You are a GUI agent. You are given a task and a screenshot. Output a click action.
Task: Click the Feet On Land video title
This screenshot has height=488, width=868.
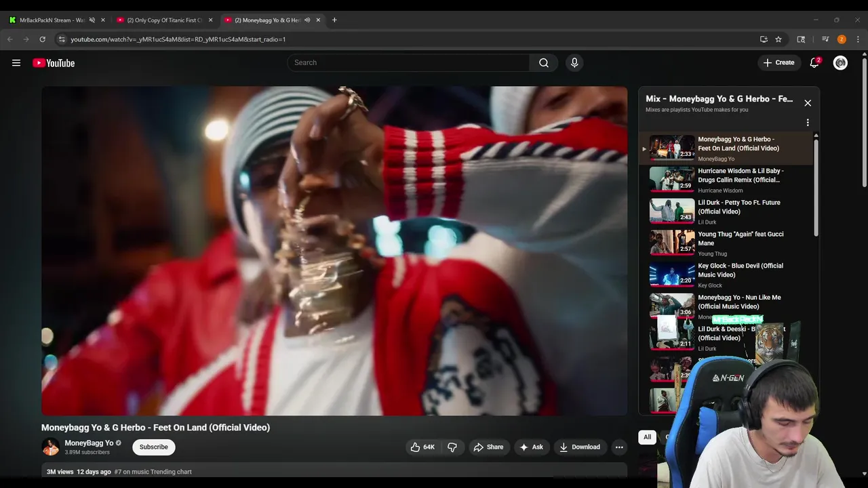155,428
